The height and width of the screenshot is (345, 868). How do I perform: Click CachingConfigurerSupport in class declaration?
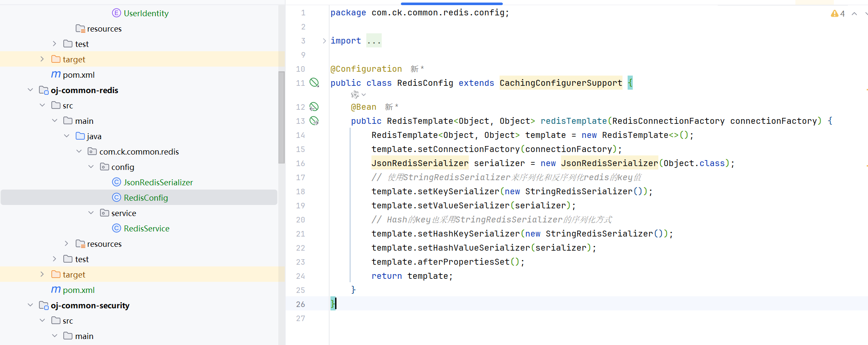[x=561, y=83]
